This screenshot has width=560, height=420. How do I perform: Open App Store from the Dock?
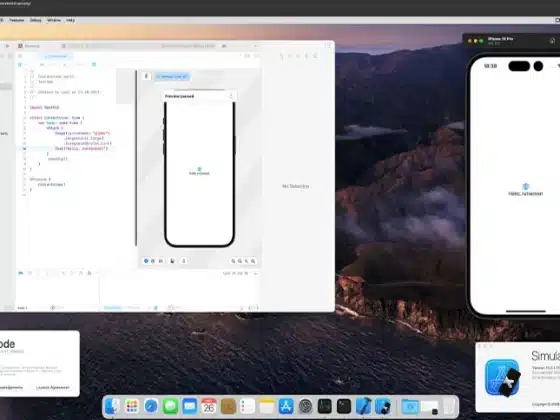point(286,406)
